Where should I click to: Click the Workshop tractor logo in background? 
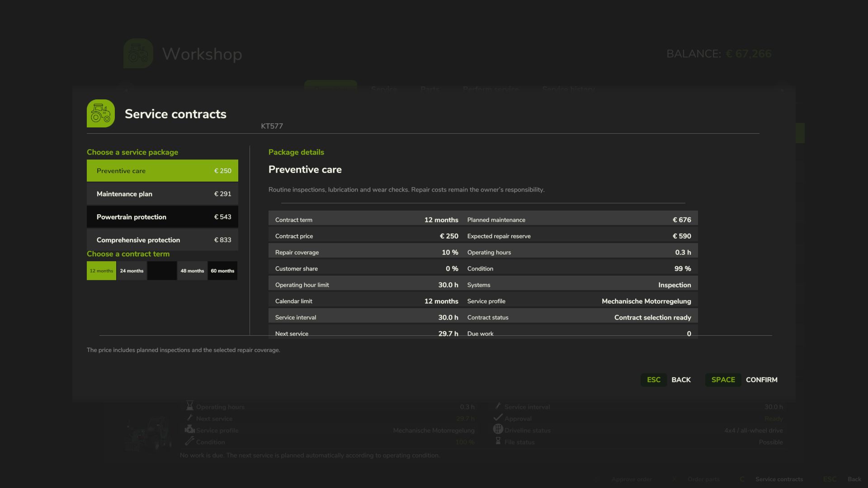coord(138,53)
